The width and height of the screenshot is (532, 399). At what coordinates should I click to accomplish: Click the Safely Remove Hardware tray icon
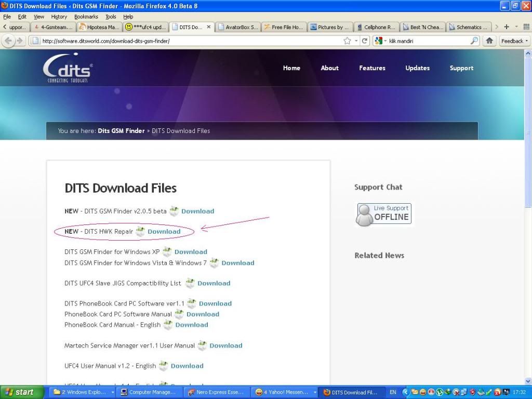[481, 392]
